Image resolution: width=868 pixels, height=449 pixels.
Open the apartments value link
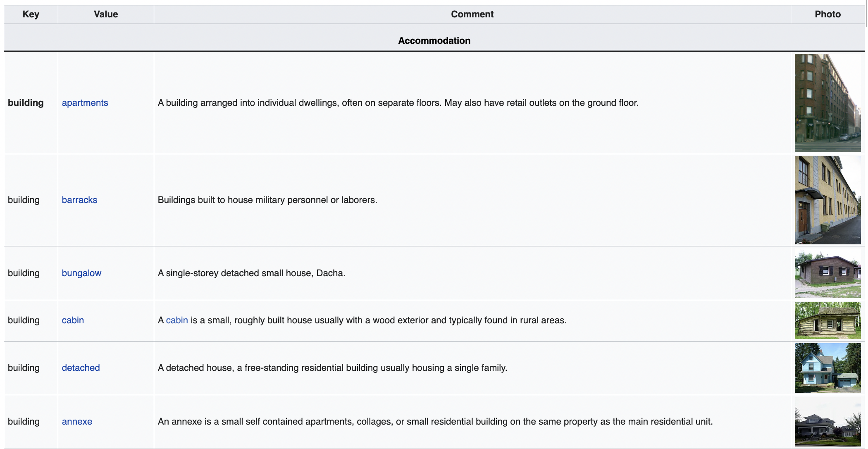click(x=85, y=103)
